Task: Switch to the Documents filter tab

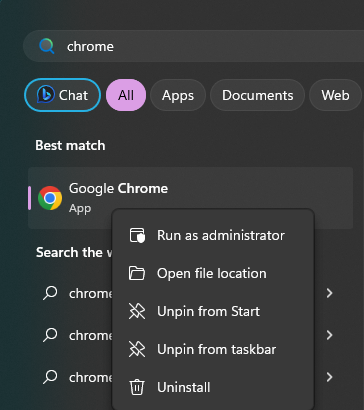Action: coord(258,95)
